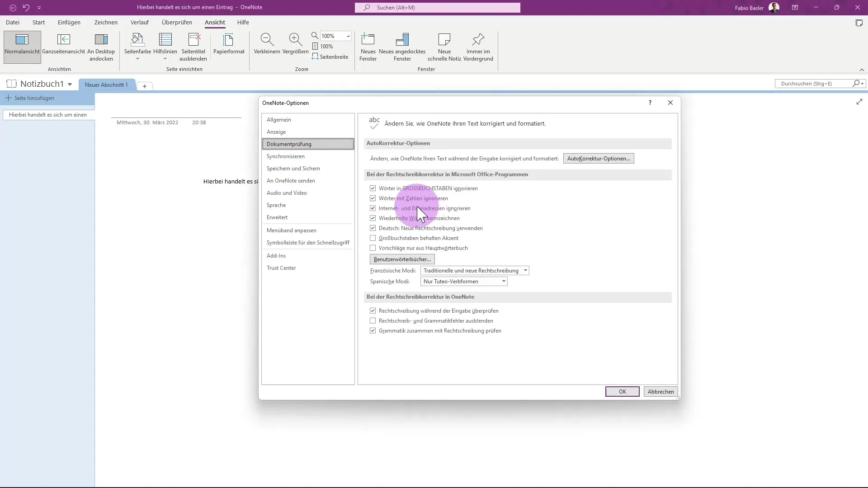Screen dimensions: 868x488
Task: Click Seitentitel ausblenden icon
Action: 193,40
